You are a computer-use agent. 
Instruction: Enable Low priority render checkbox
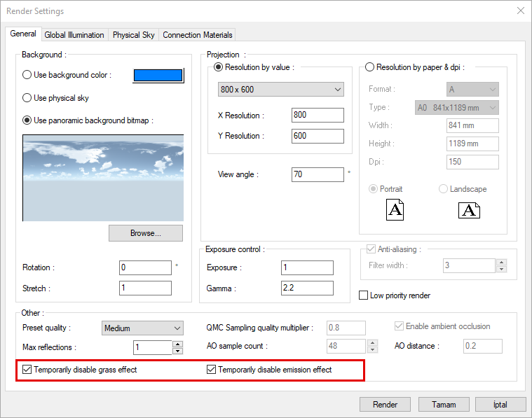click(364, 295)
